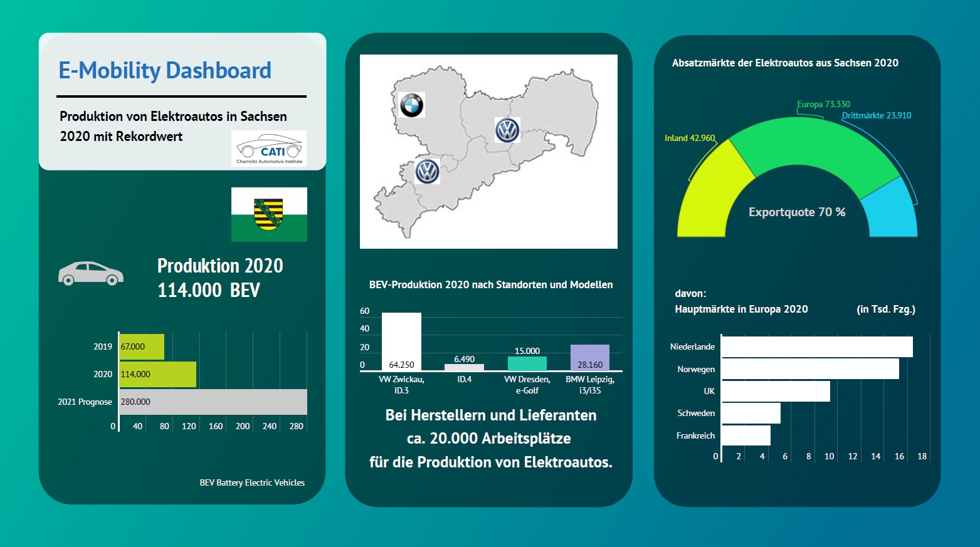
Task: Click the Saxony flag with coat of arms
Action: point(269,214)
